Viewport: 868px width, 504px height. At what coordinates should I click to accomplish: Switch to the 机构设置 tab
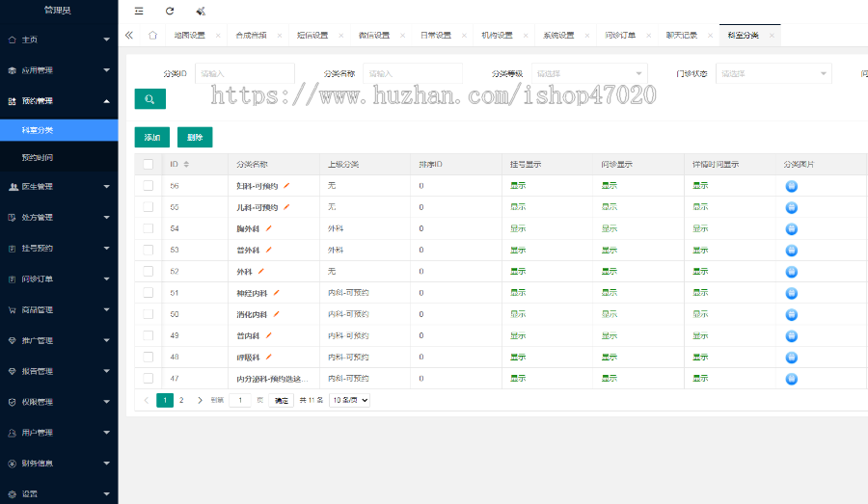[497, 36]
